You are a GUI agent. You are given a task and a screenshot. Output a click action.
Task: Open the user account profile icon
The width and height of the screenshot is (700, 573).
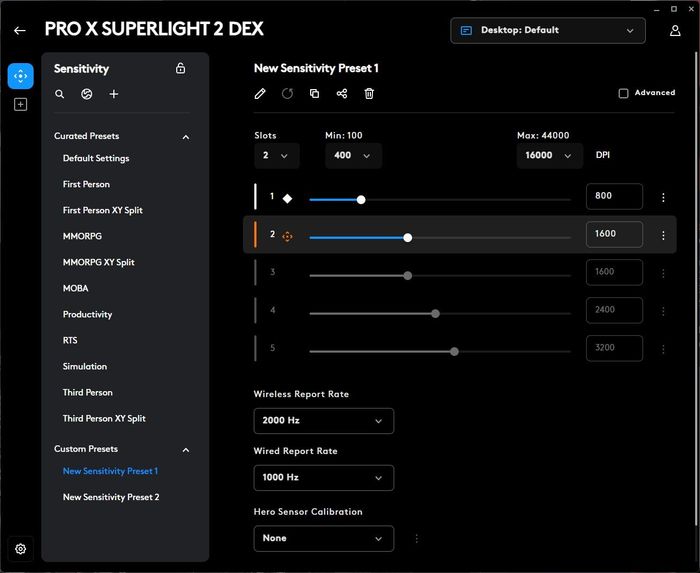[x=675, y=30]
